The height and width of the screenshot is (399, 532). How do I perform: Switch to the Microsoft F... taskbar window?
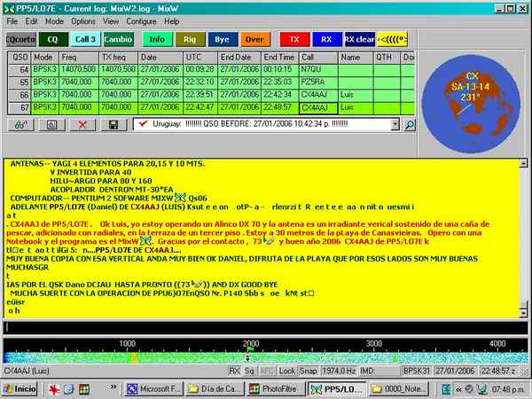153,389
